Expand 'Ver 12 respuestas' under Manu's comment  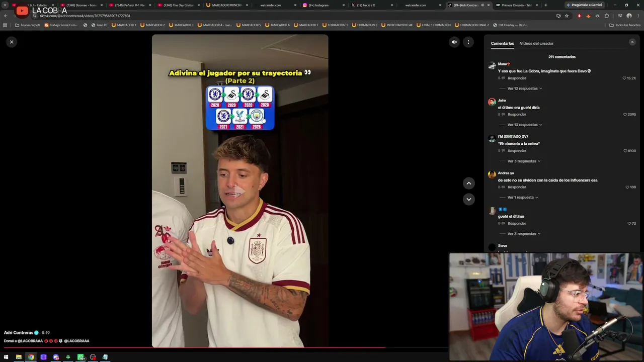click(x=525, y=88)
